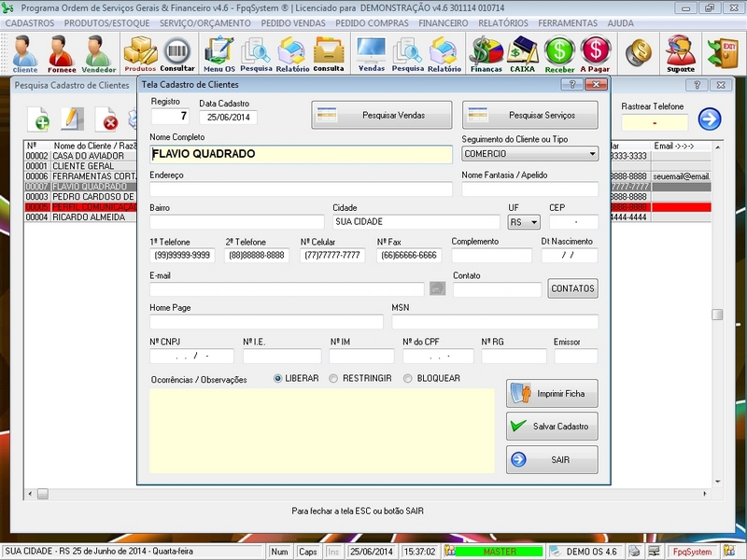Open the CADASTROS menu
747x560 pixels.
pos(28,23)
